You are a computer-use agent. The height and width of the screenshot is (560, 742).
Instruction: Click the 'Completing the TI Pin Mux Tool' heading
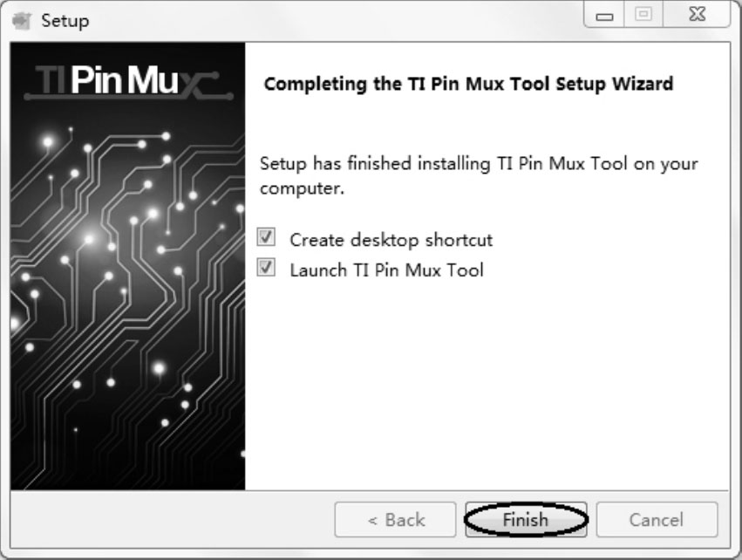[x=468, y=85]
